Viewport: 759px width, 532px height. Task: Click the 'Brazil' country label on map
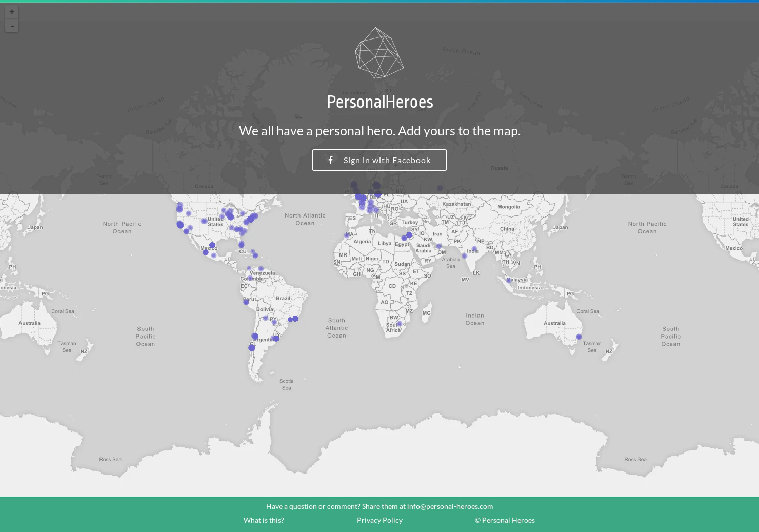coord(283,298)
